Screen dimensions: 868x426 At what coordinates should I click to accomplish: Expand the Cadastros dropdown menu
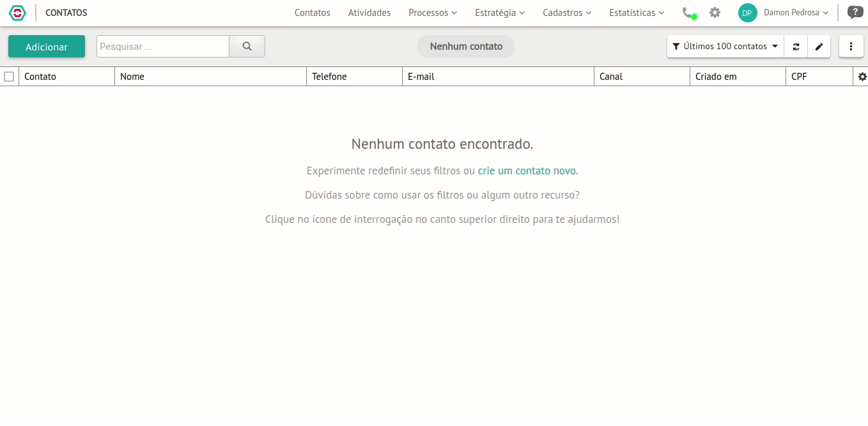pos(567,13)
